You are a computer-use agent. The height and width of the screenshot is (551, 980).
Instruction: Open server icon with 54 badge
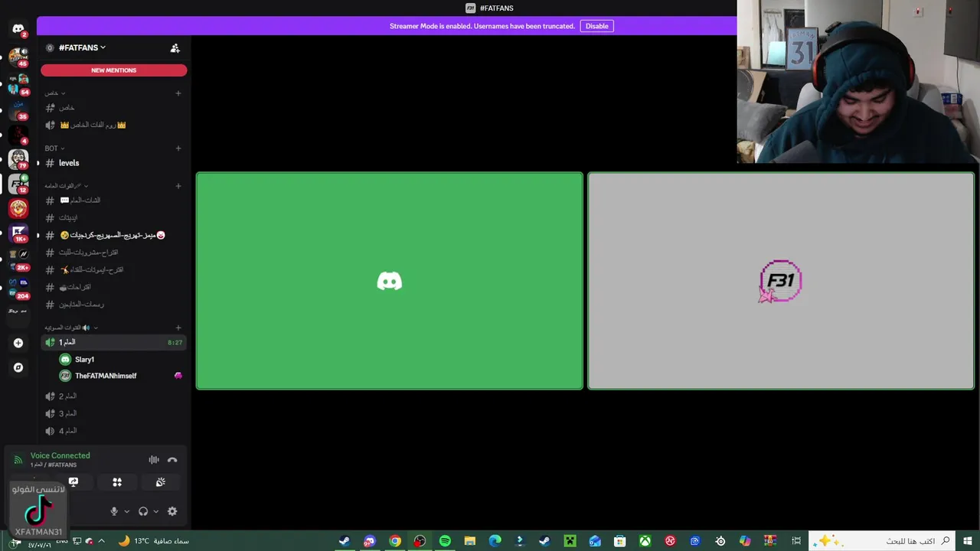click(x=18, y=83)
